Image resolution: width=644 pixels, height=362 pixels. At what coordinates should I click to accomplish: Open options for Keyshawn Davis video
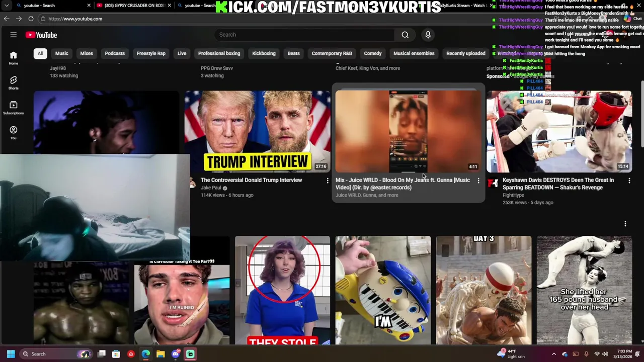[629, 180]
